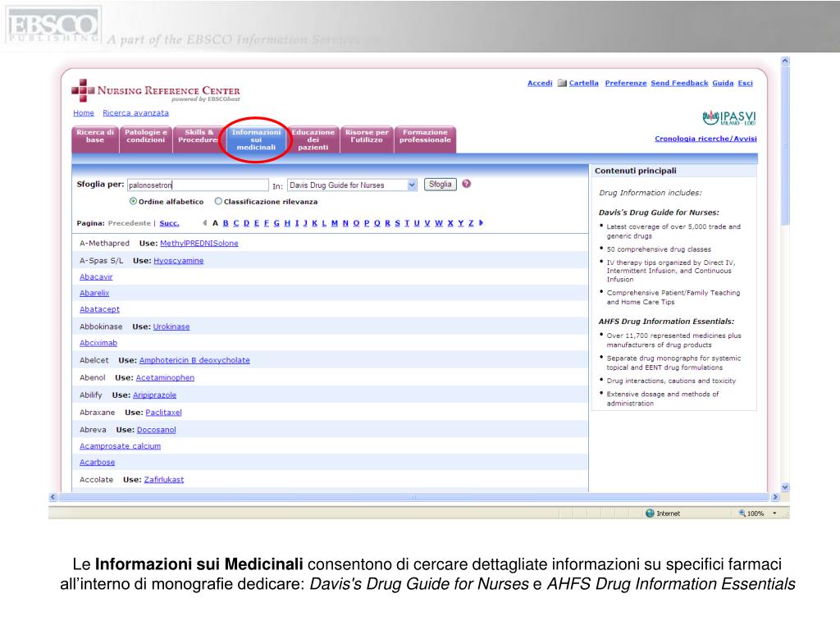Open the Cartella link

pos(584,83)
